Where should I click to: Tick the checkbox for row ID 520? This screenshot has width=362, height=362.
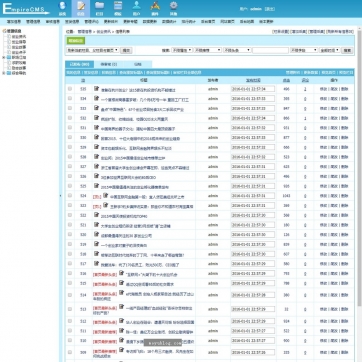pos(70,235)
